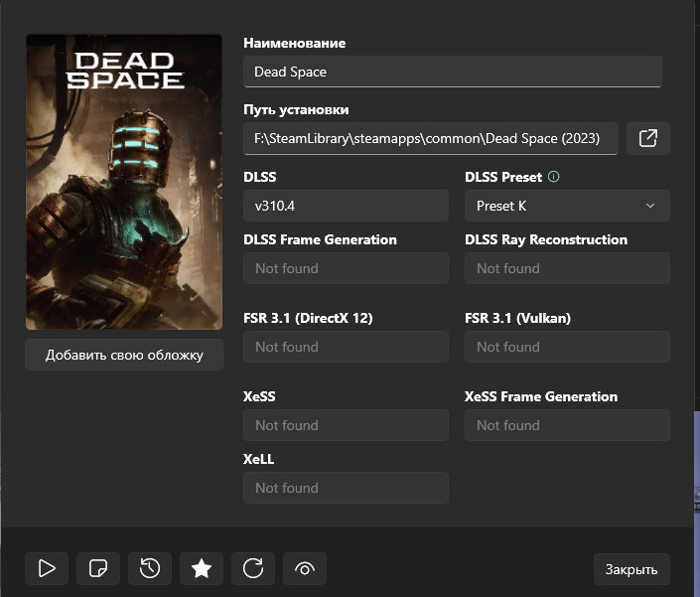Image resolution: width=700 pixels, height=597 pixels.
Task: Expand the DLSS Preset K dropdown
Action: [x=567, y=206]
